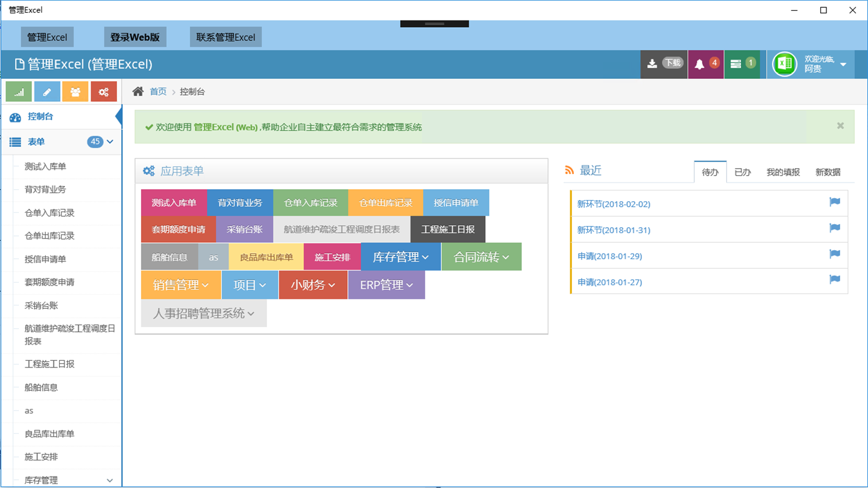
Task: Click the flag icon for 申请(2018-01-27)
Action: 835,280
